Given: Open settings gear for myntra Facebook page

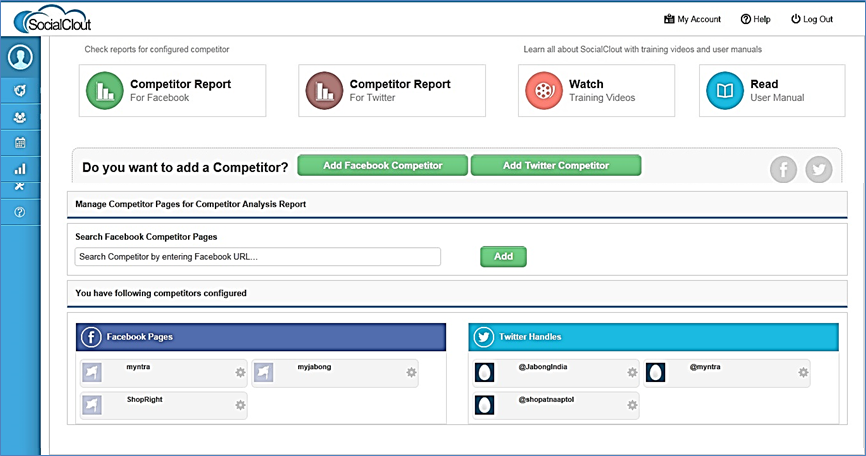Looking at the screenshot, I should [240, 373].
